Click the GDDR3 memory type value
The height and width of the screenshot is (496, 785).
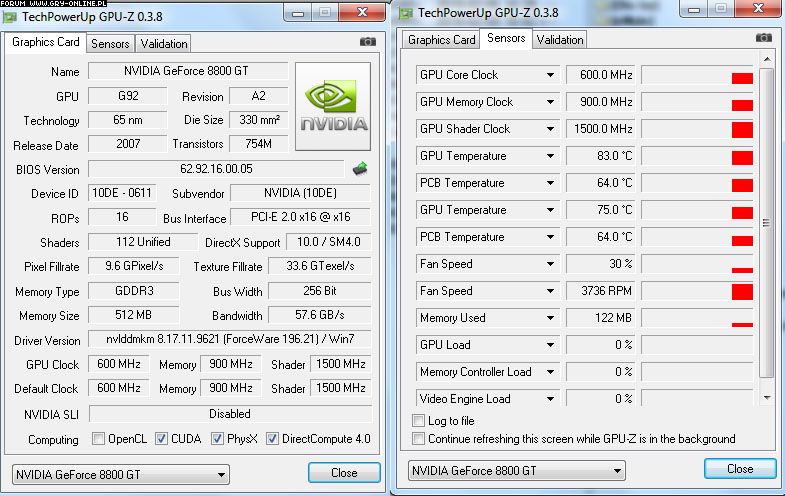[134, 291]
